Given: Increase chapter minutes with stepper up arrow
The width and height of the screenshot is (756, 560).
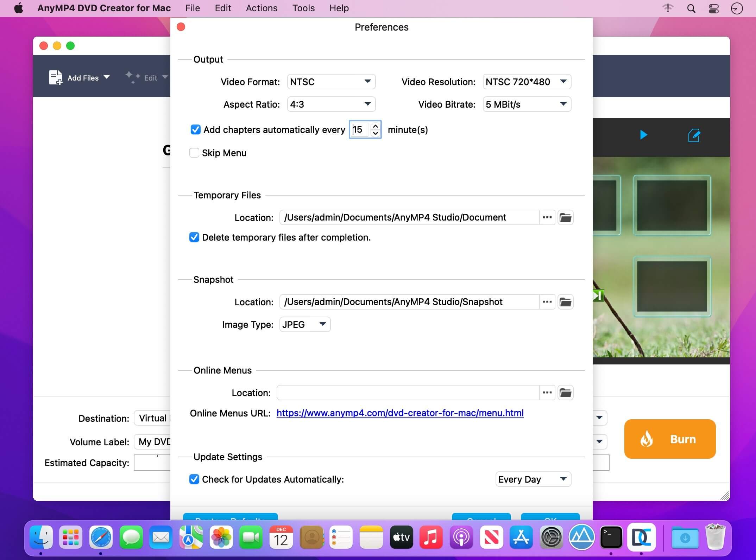Looking at the screenshot, I should (x=376, y=126).
